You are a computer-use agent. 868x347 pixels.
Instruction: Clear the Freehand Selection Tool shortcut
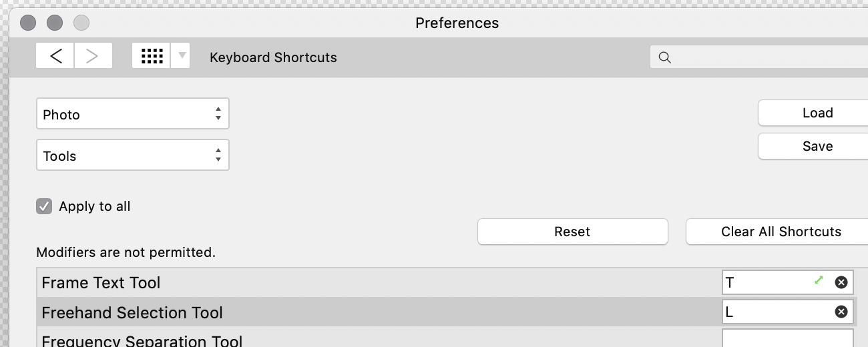point(841,312)
